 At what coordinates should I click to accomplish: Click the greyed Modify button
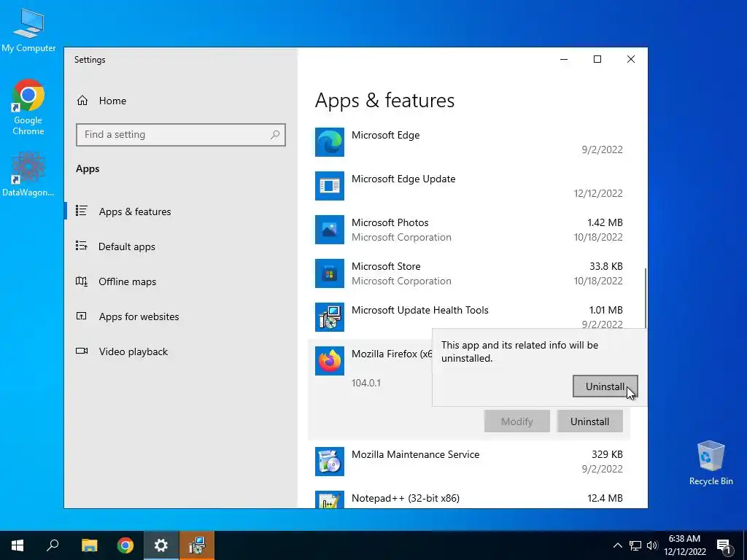click(517, 421)
